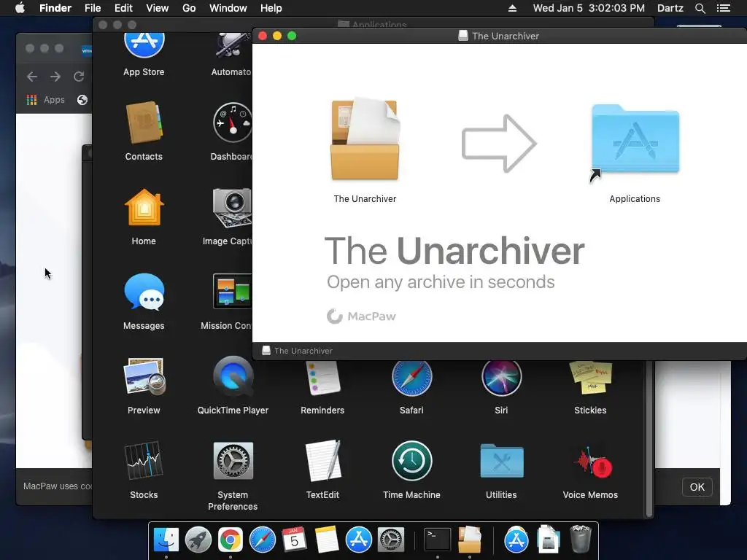The height and width of the screenshot is (560, 747).
Task: Click The Unarchiver volume in the path bar
Action: [298, 351]
